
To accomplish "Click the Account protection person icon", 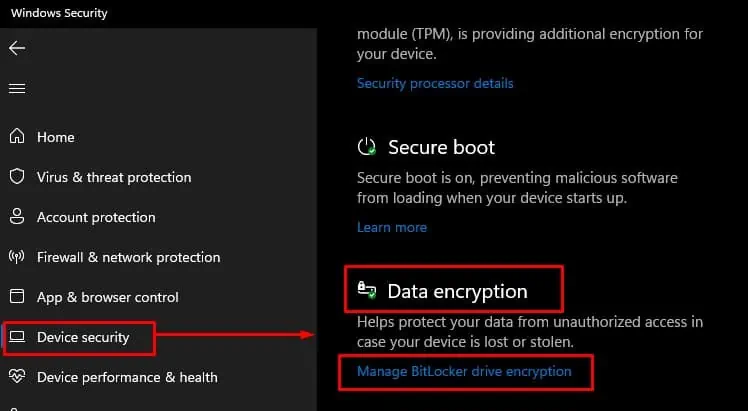I will click(x=17, y=217).
